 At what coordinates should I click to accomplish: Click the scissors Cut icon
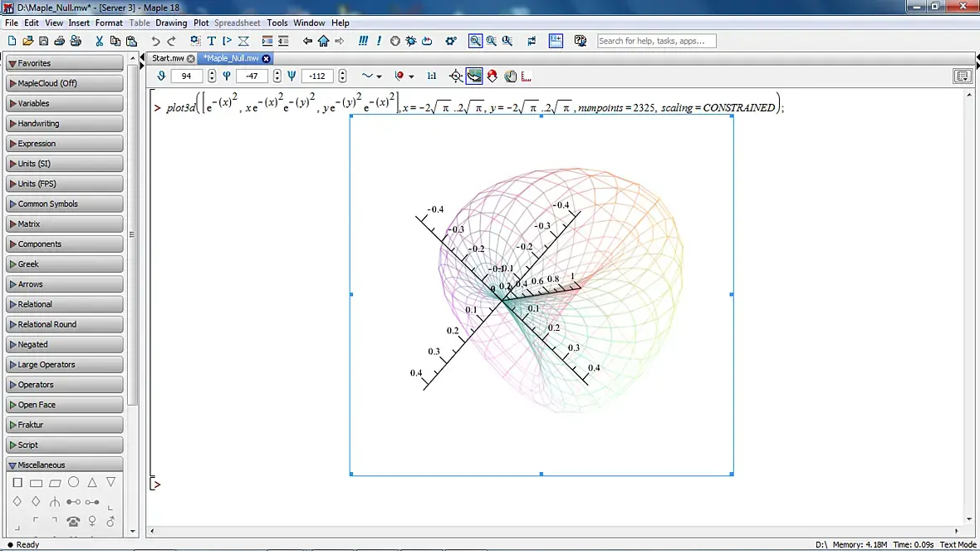click(100, 41)
